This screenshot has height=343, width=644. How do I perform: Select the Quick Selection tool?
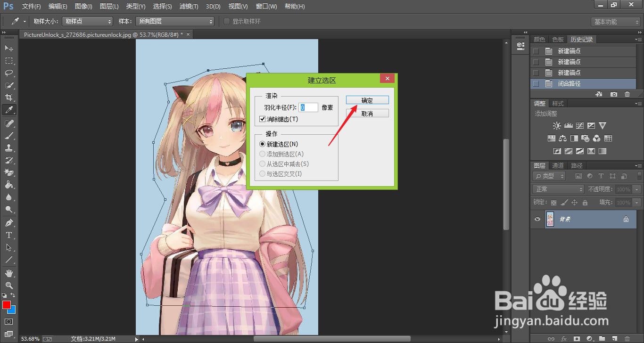tap(9, 85)
